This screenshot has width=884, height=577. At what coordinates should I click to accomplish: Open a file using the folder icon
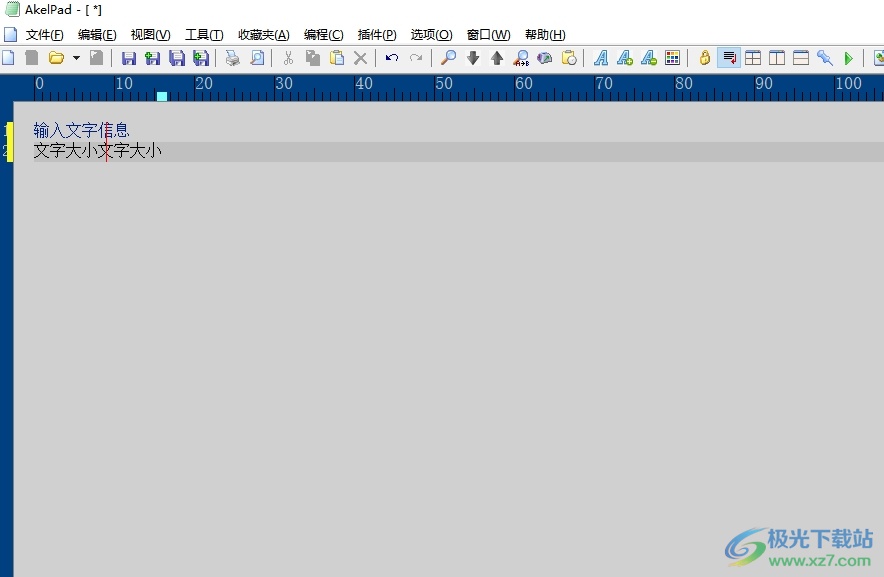(56, 58)
